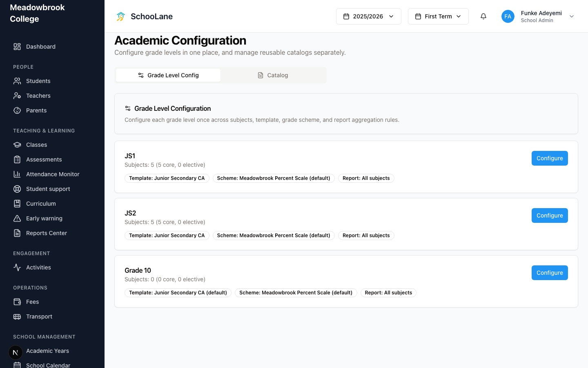Click the SchooLane logo icon
The width and height of the screenshot is (588, 368).
(x=120, y=16)
